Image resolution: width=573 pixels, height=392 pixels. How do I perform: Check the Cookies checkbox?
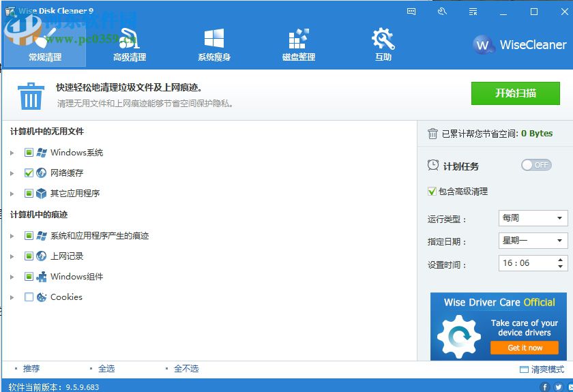coord(29,297)
